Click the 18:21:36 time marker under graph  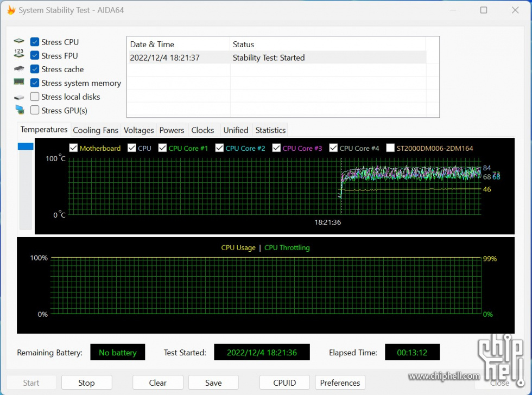pos(327,222)
